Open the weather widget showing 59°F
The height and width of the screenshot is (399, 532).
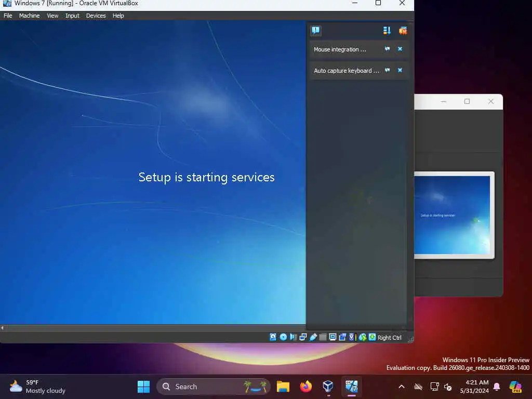pyautogui.click(x=37, y=387)
